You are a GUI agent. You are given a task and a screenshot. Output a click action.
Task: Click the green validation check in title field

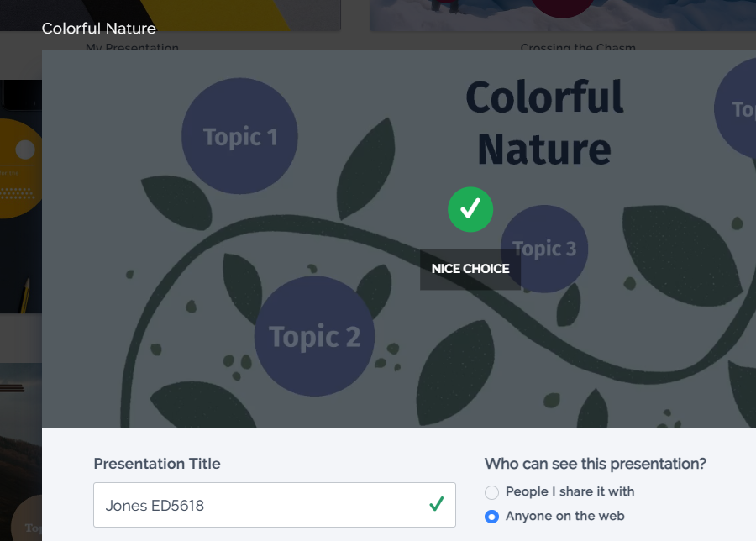(436, 504)
